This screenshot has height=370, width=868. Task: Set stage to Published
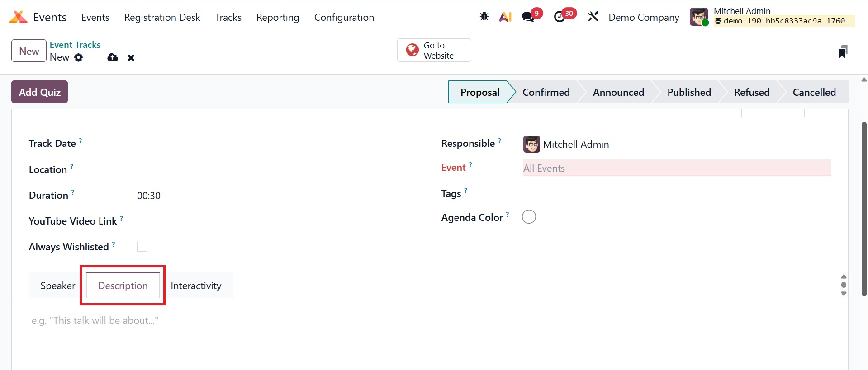[689, 92]
